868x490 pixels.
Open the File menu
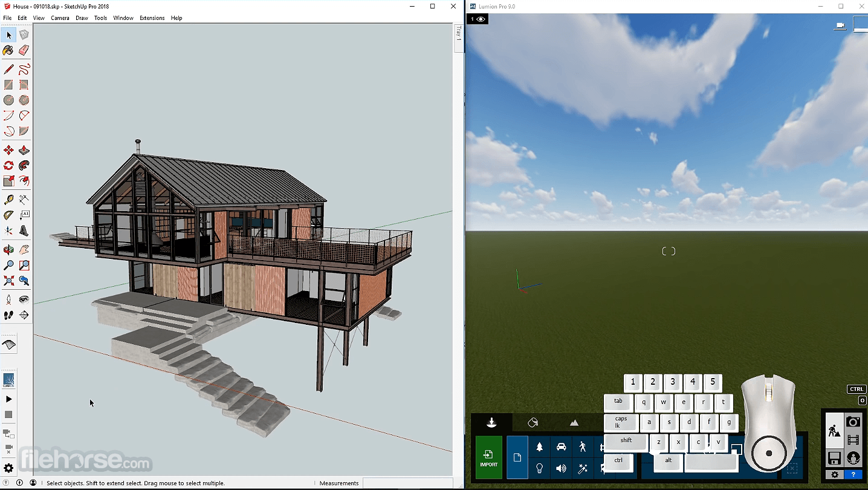[x=7, y=18]
